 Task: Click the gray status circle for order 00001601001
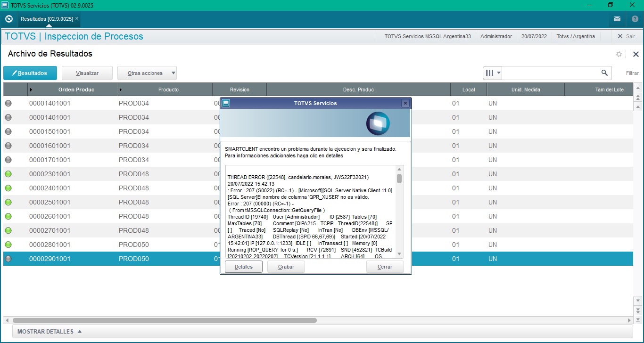point(8,146)
